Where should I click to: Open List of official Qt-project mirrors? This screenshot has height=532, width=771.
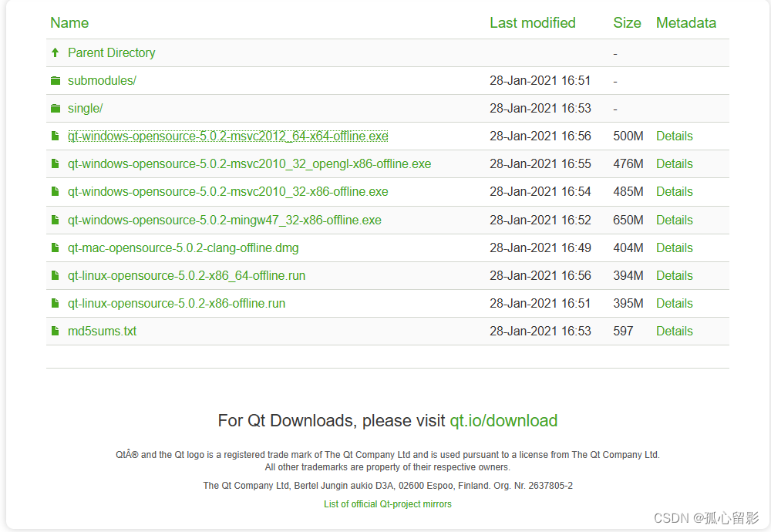point(388,504)
